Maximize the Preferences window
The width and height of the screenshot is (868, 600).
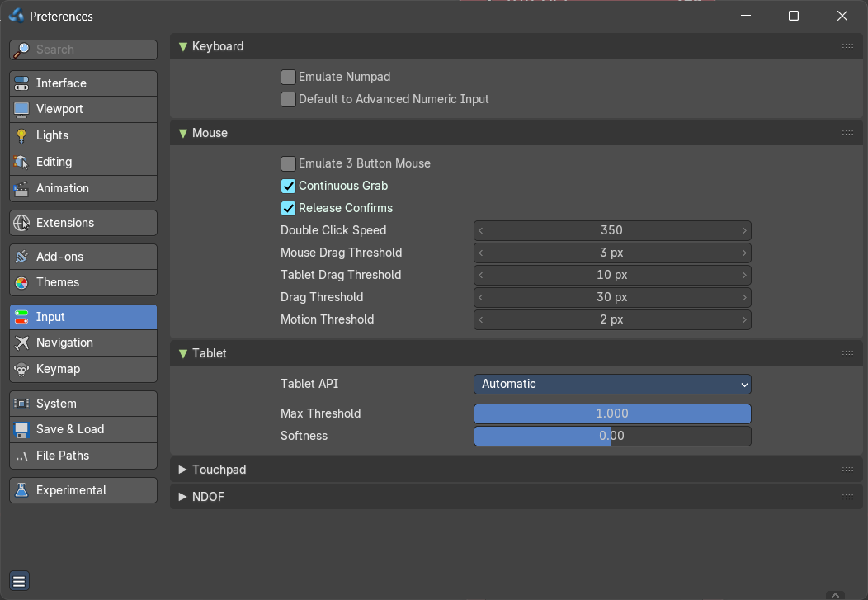[793, 16]
